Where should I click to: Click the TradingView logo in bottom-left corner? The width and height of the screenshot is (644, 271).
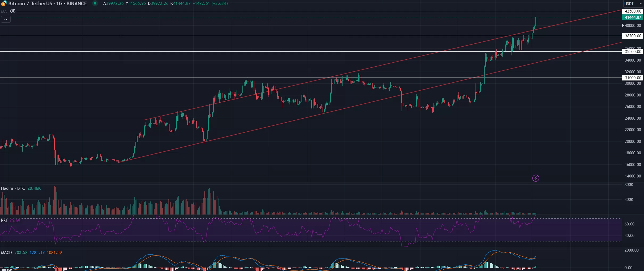coord(7,269)
